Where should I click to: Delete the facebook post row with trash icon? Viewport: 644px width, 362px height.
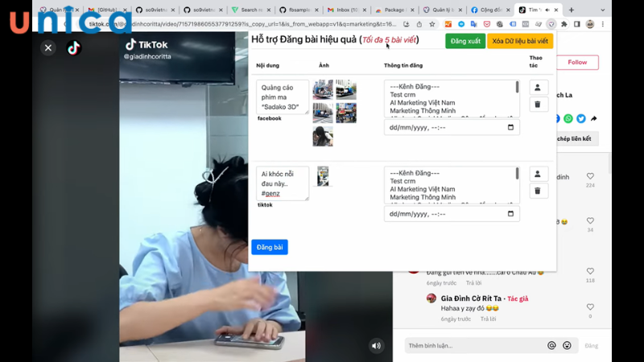tap(538, 105)
